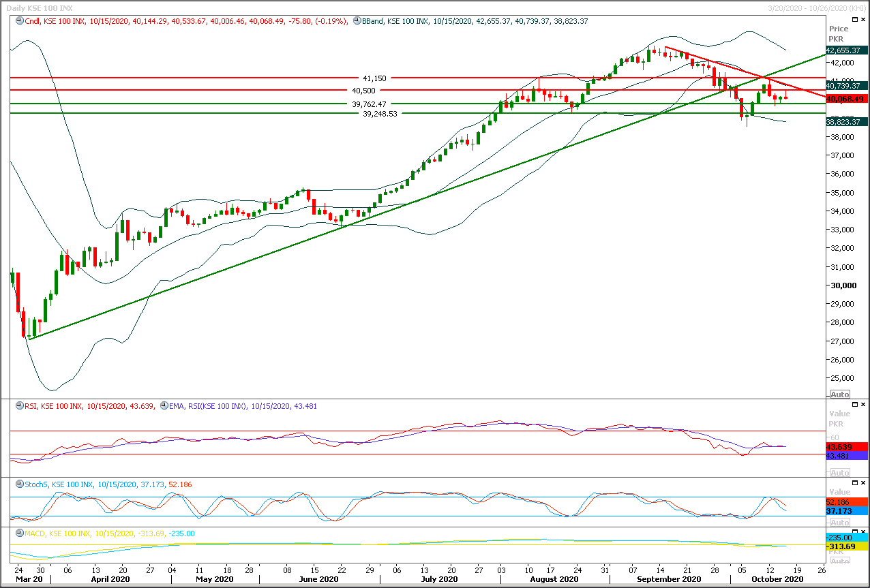Click the clock icon beside BBand legend
The image size is (870, 588).
[357, 21]
